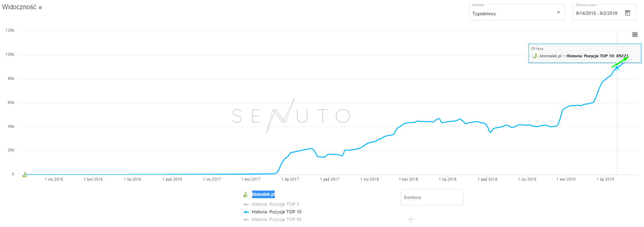Click the ktomalek.pl legend label
The height and width of the screenshot is (227, 644).
(x=263, y=195)
